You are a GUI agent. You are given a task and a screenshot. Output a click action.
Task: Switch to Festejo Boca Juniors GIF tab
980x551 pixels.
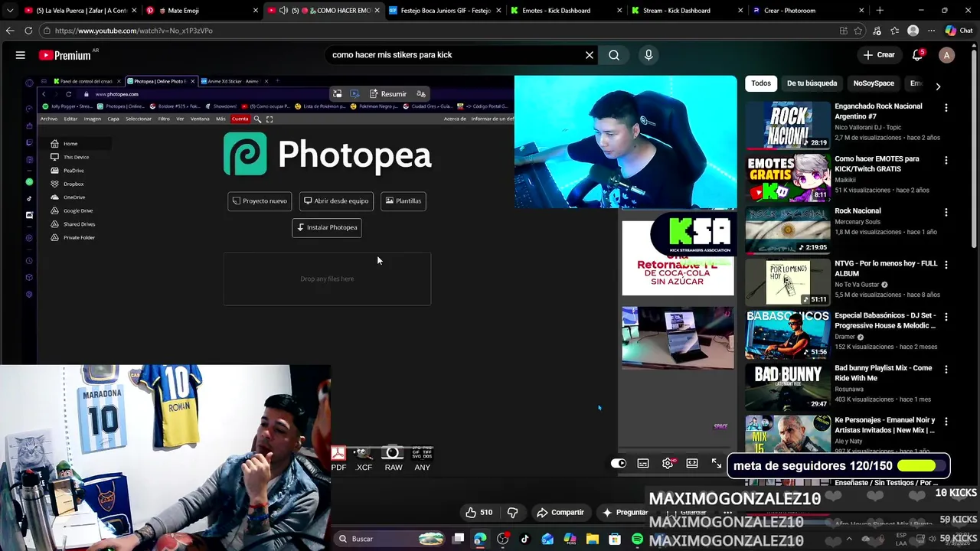444,11
